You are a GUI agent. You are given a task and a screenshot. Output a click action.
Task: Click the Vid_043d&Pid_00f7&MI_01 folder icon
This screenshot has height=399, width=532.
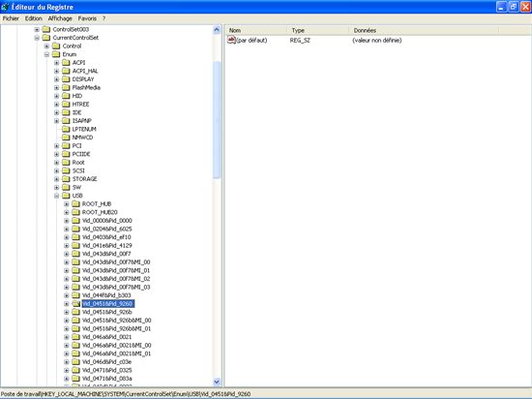point(75,270)
